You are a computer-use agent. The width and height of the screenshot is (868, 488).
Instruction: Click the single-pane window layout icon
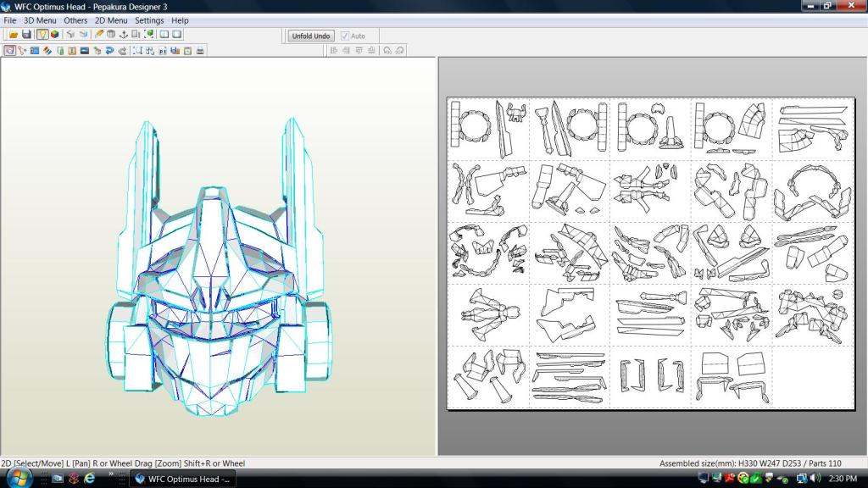click(177, 34)
